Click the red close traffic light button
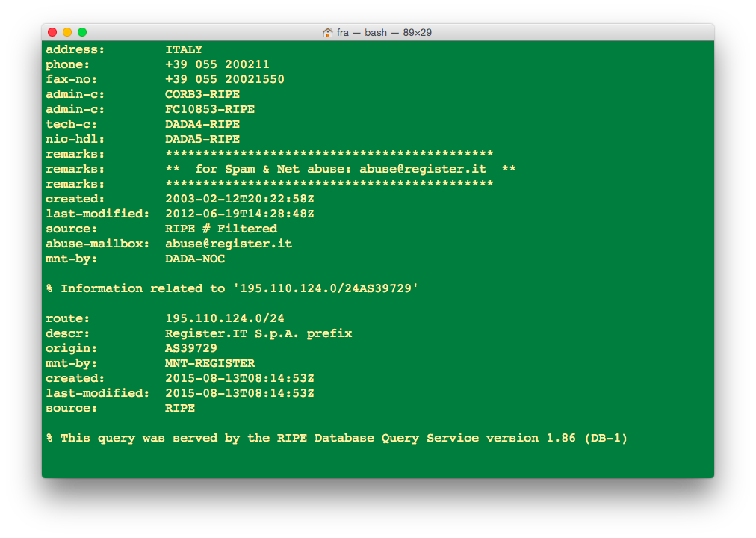The width and height of the screenshot is (756, 538). coord(52,32)
